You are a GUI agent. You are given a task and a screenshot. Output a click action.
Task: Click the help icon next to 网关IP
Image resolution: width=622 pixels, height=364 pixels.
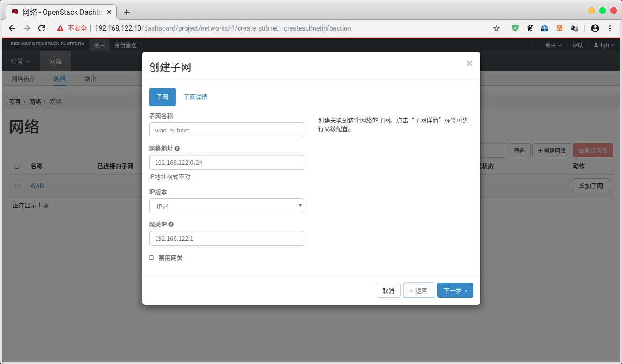coord(171,225)
